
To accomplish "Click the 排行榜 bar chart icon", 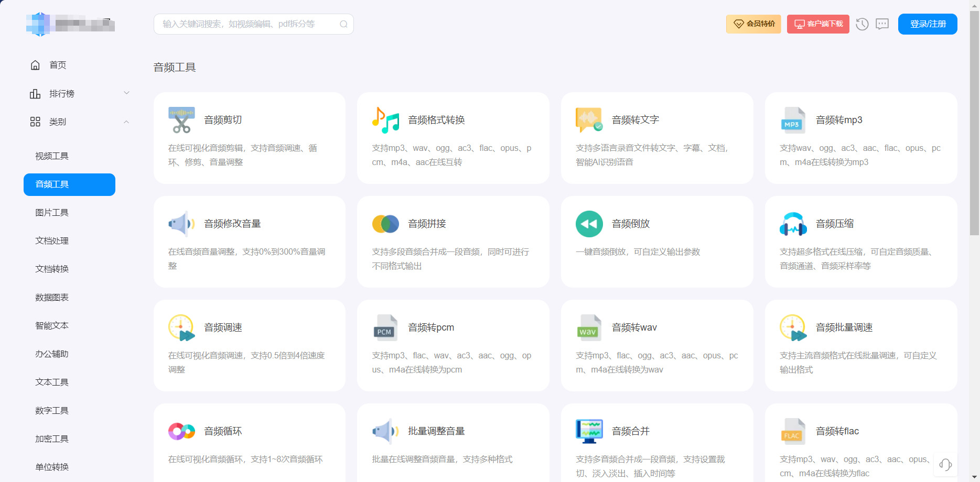I will (x=35, y=93).
